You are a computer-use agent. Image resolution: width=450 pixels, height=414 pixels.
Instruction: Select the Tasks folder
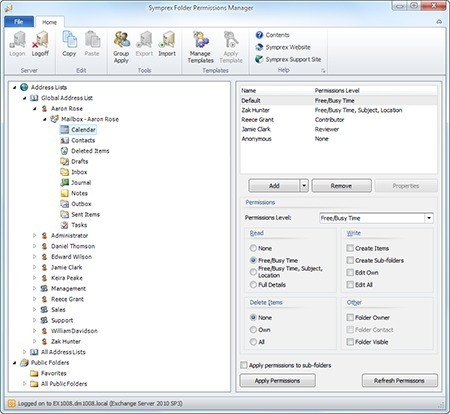tap(74, 225)
